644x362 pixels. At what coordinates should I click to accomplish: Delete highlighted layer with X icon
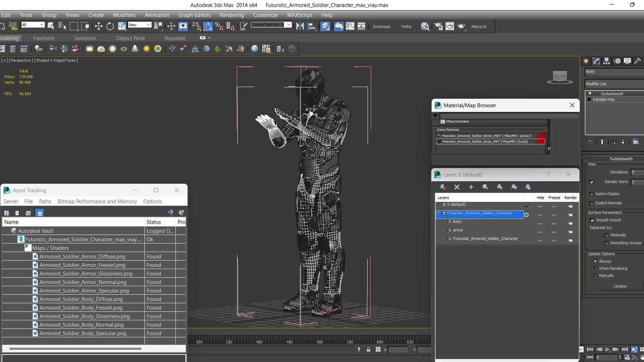(x=457, y=187)
